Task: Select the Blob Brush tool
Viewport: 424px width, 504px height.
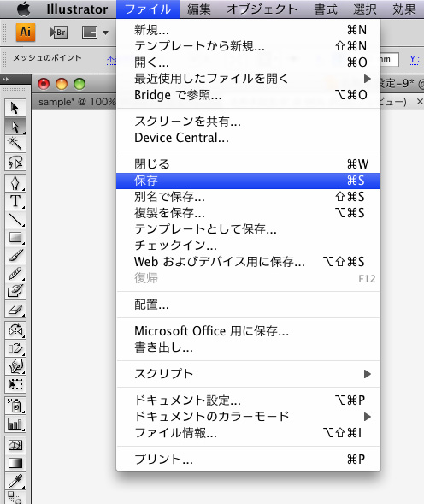Action: 15,291
